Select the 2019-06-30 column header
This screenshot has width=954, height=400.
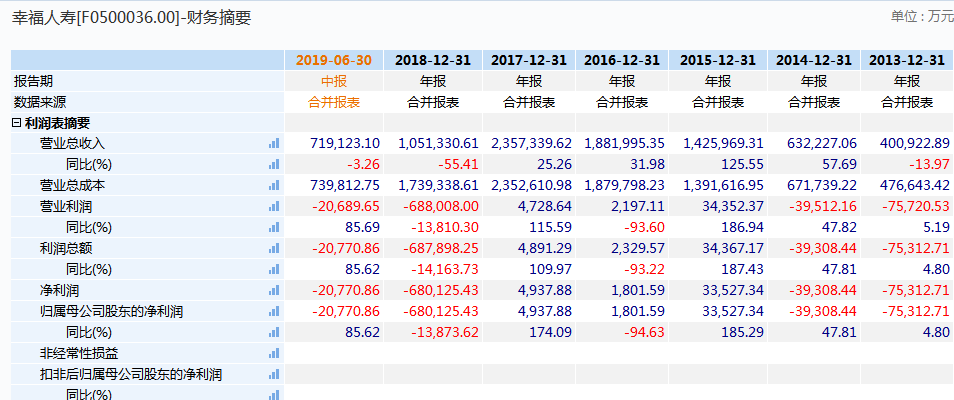pyautogui.click(x=333, y=60)
